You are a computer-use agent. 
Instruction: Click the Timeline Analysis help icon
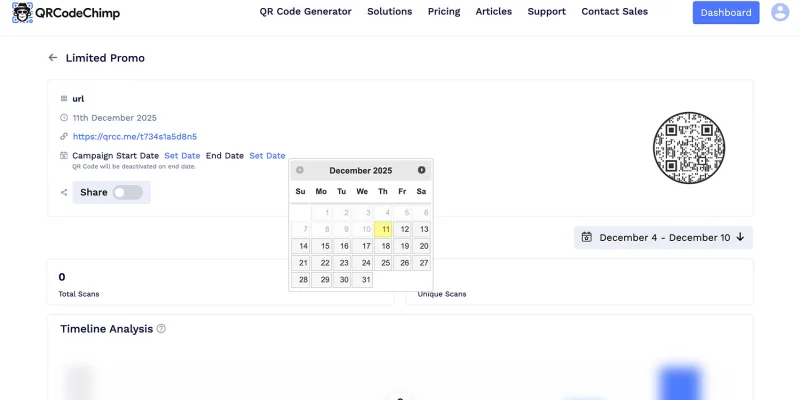pyautogui.click(x=161, y=329)
